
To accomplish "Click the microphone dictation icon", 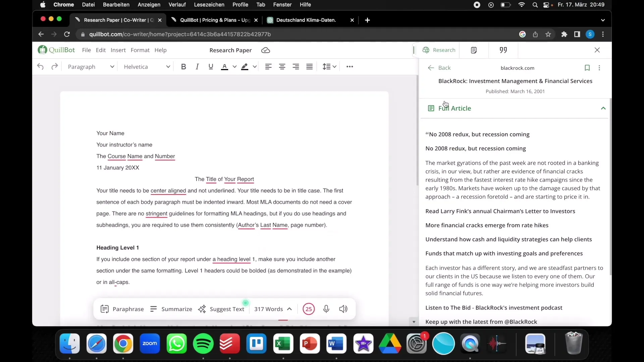I will pyautogui.click(x=326, y=308).
